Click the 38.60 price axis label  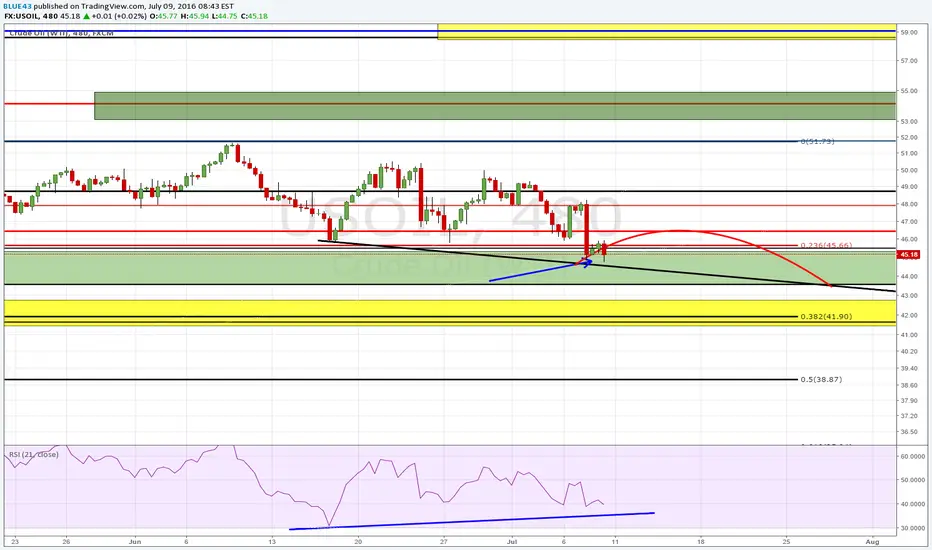(x=909, y=385)
